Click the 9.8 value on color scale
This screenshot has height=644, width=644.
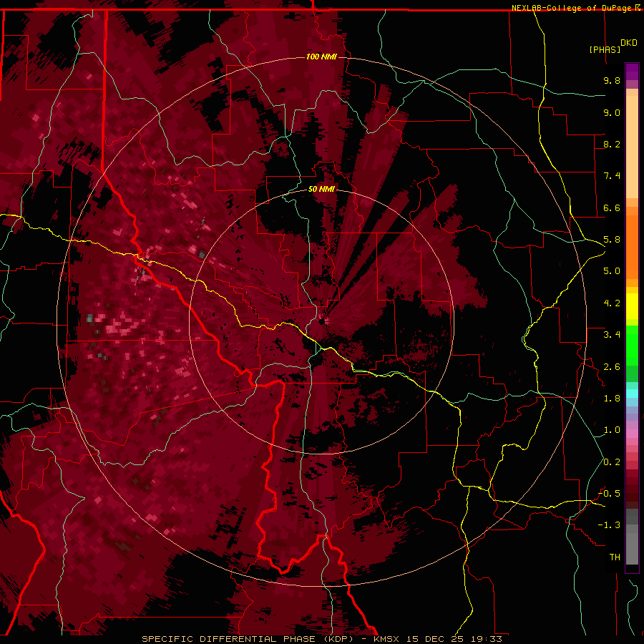click(612, 80)
